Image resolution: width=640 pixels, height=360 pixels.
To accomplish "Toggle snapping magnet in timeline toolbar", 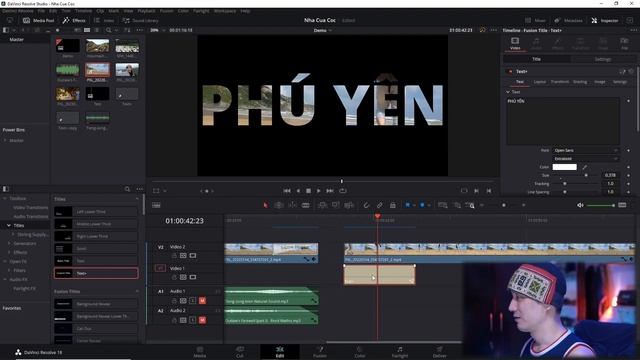I will (x=366, y=205).
